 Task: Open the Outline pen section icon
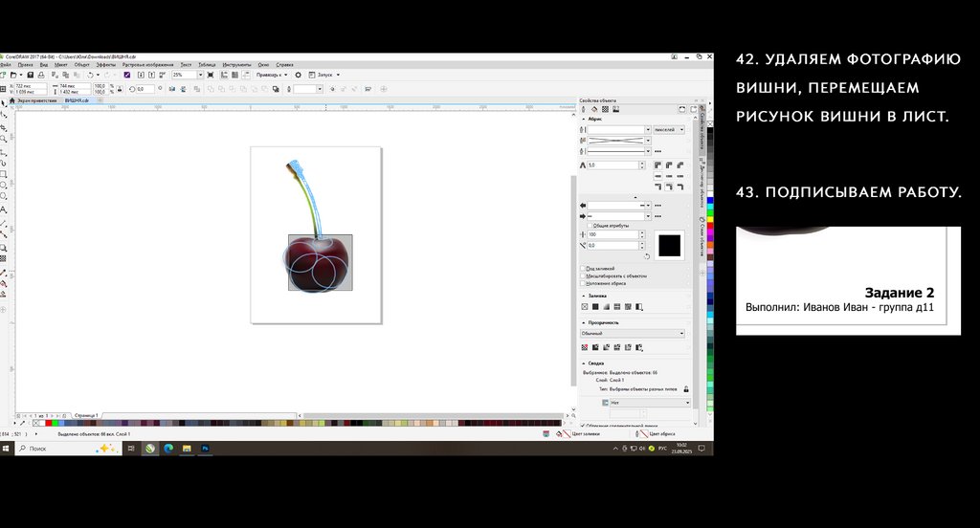pos(583,109)
